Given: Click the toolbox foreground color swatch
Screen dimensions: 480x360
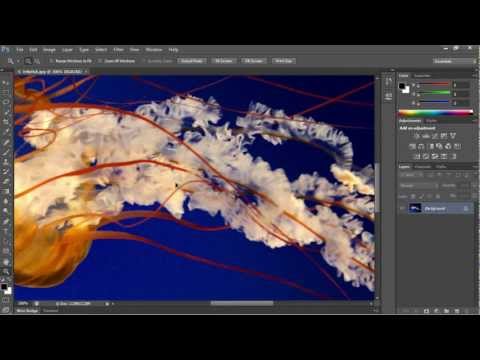Looking at the screenshot, I should [x=4, y=287].
